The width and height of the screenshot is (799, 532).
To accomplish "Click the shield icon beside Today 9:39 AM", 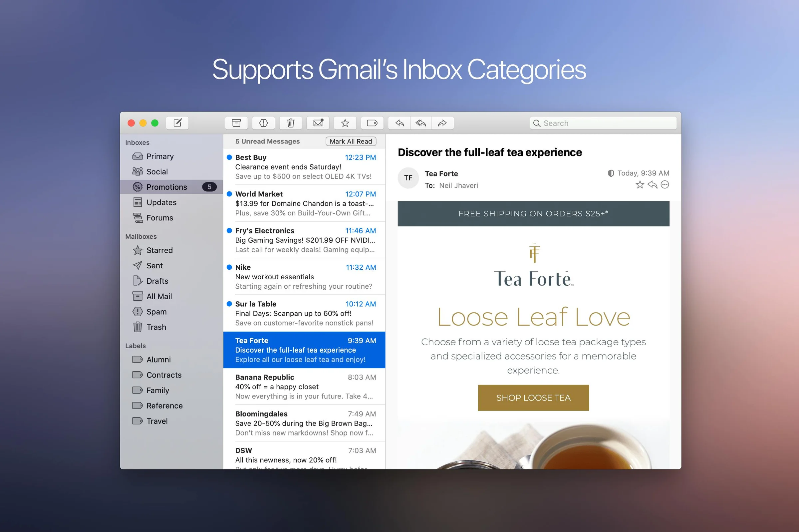I will tap(611, 173).
